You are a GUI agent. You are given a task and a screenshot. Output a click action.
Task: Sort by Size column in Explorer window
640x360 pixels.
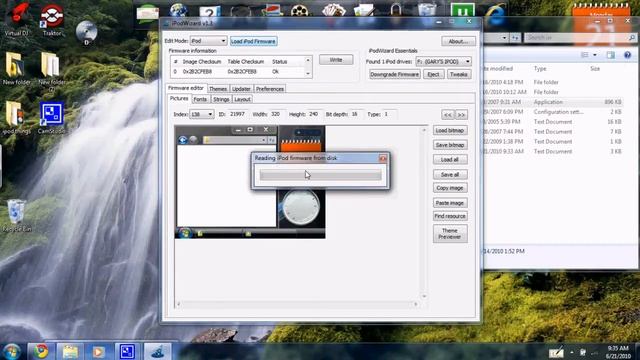point(595,69)
